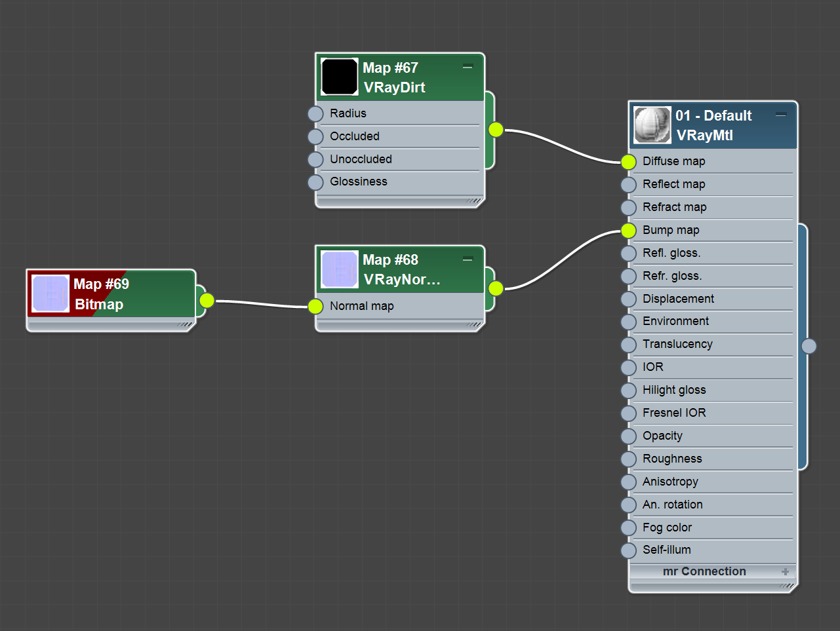Click the Occluded slot label

pos(355,136)
